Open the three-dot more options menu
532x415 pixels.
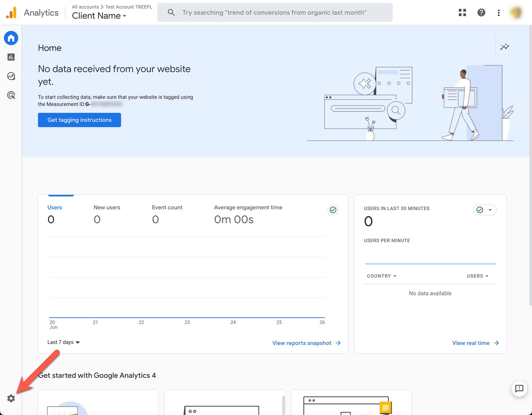[499, 13]
